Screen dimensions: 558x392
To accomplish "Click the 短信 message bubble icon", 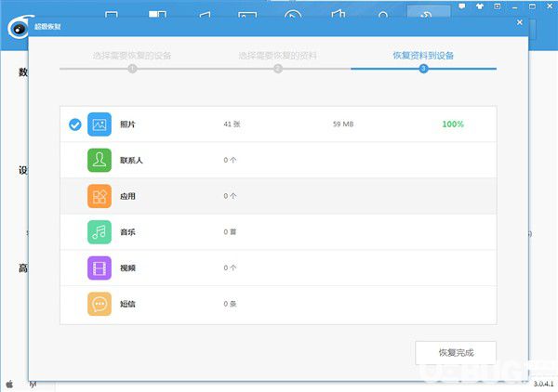I will tap(100, 304).
